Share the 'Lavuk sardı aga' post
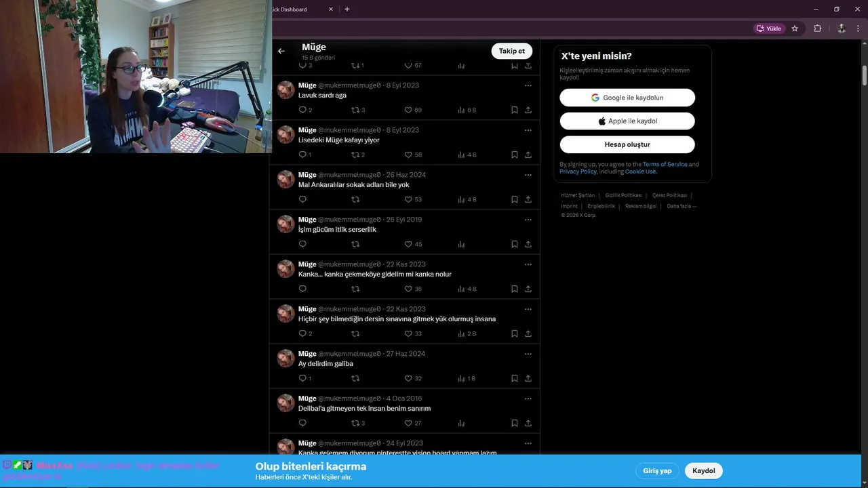This screenshot has height=488, width=868. [x=528, y=110]
